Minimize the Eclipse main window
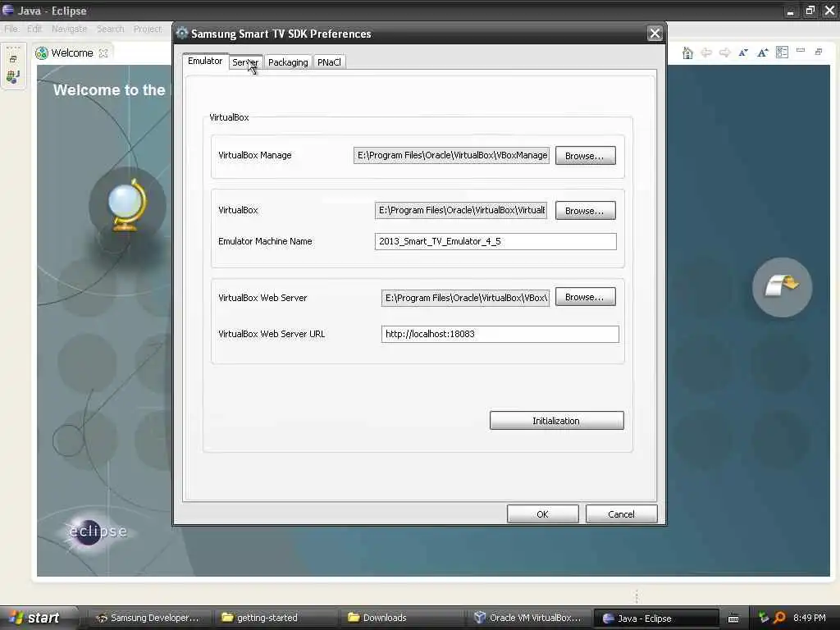Image resolution: width=840 pixels, height=630 pixels. point(790,11)
